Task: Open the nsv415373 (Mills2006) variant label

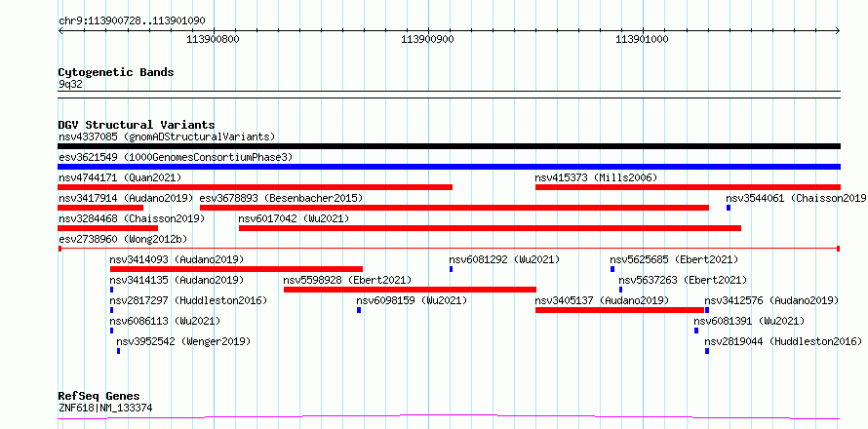Action: pos(596,177)
